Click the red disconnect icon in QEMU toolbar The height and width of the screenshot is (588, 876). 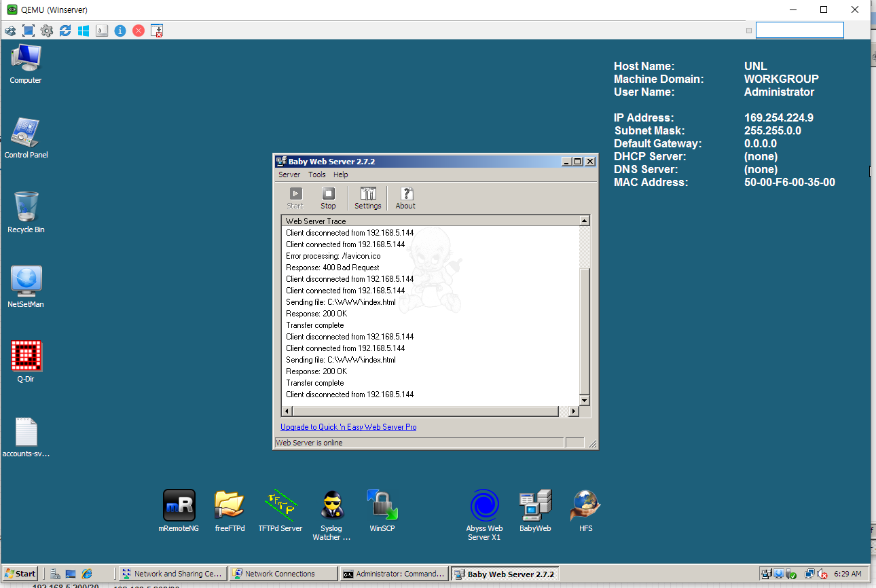[x=139, y=31]
